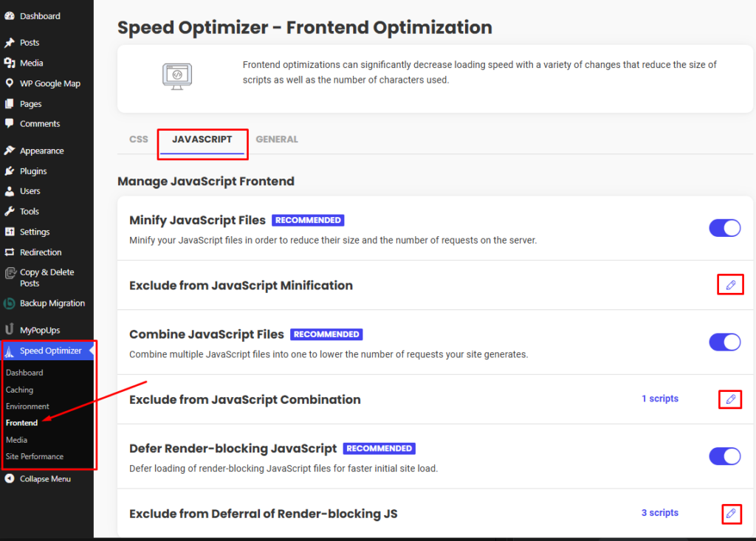Click the MyPopUps icon in sidebar
This screenshot has width=756, height=541.
pyautogui.click(x=10, y=329)
